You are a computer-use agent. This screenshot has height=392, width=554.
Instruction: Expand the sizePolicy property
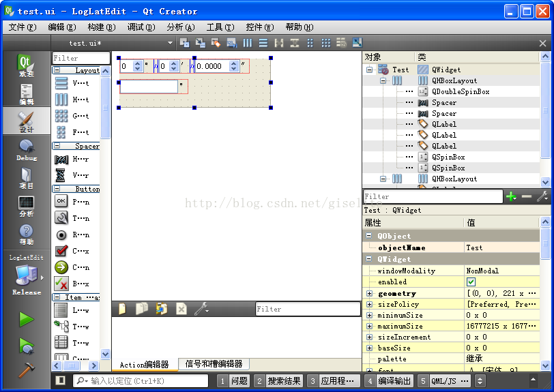(369, 305)
